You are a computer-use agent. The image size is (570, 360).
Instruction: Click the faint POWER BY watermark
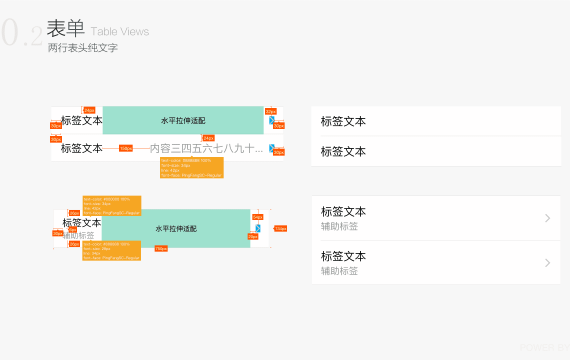coord(545,348)
